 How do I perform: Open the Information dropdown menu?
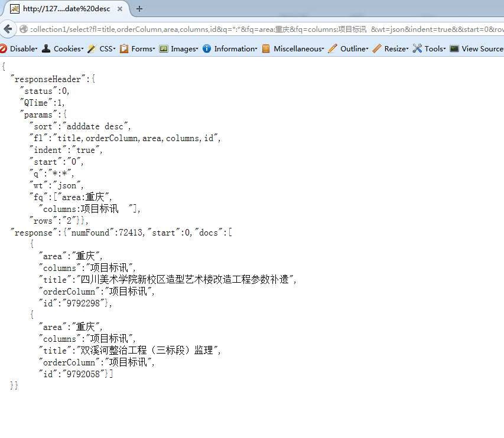click(236, 48)
